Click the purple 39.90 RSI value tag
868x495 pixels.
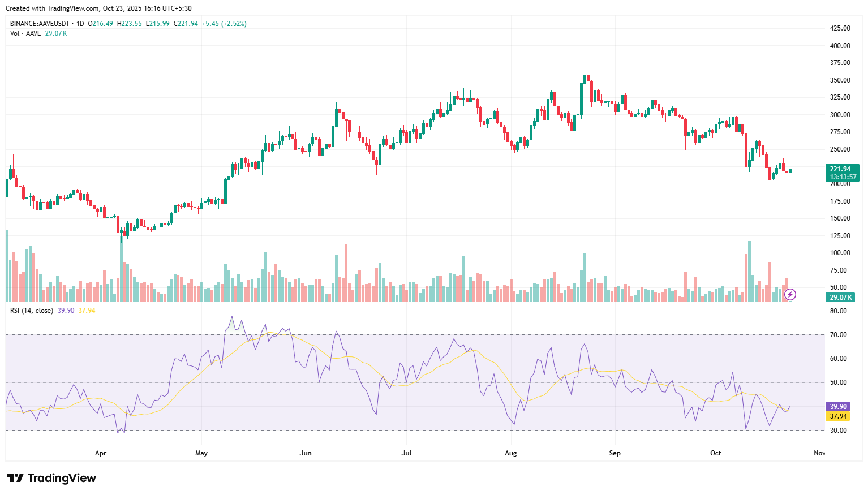(x=838, y=407)
